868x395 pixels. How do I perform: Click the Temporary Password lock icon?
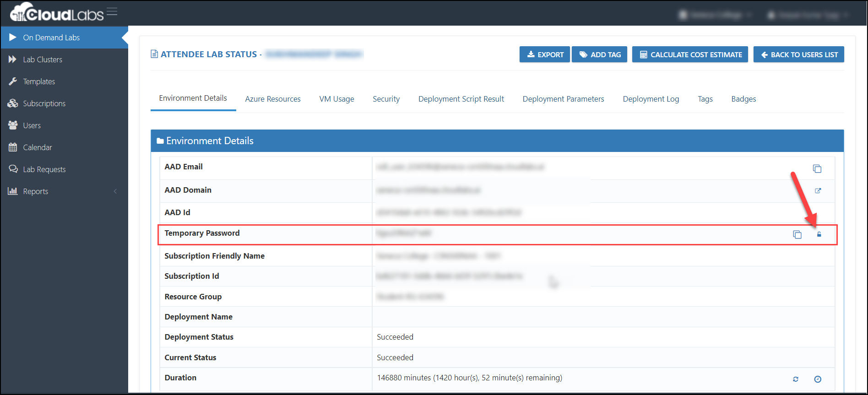pyautogui.click(x=819, y=234)
